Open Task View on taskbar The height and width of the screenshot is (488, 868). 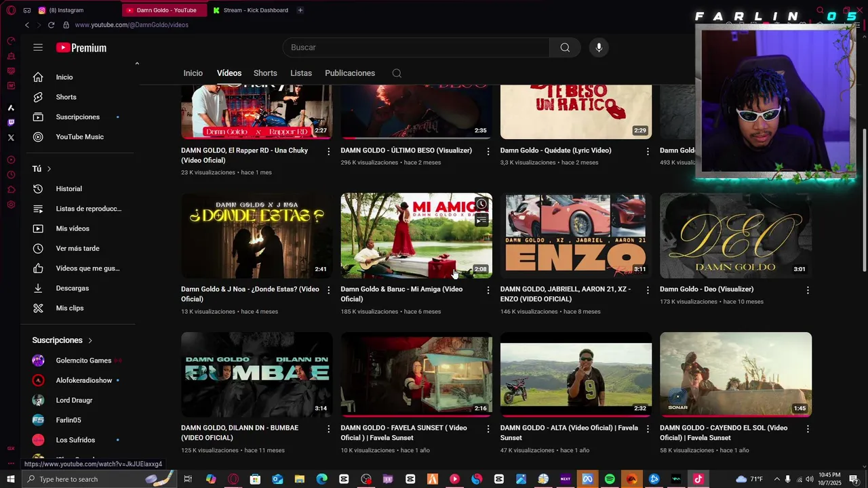click(188, 479)
